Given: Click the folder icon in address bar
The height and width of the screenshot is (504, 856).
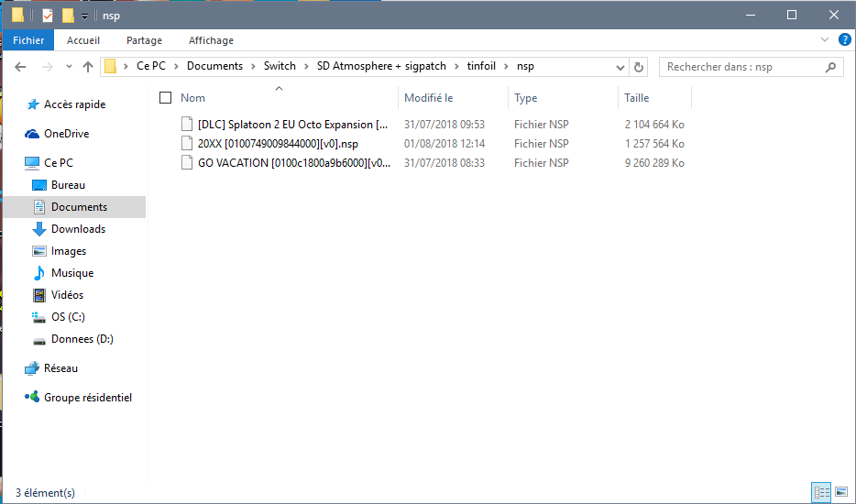Looking at the screenshot, I should (x=110, y=67).
